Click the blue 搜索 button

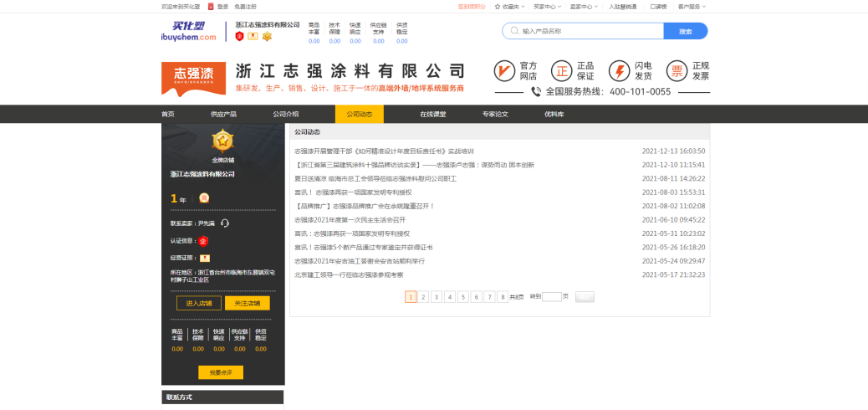(686, 31)
